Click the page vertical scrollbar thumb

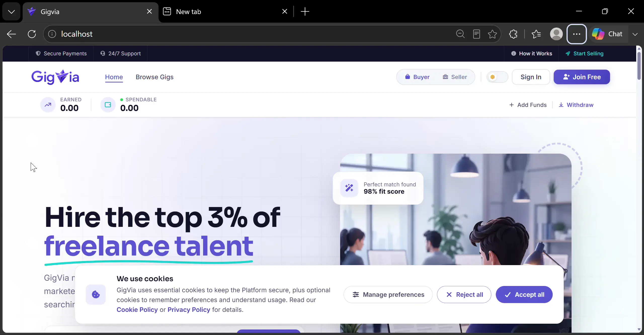639,66
